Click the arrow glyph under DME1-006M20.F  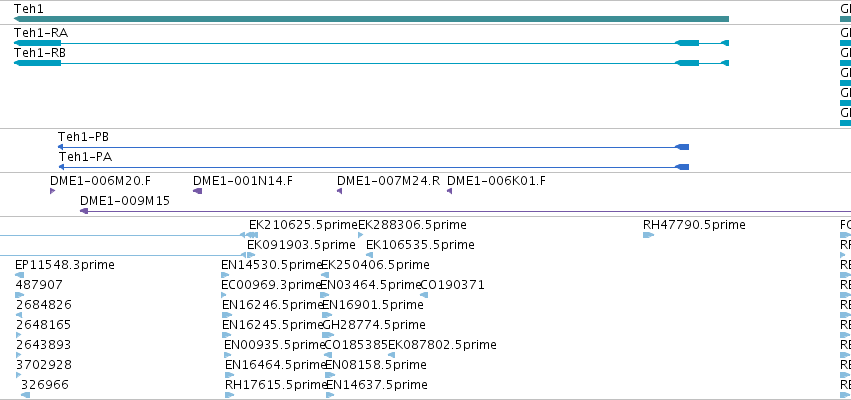[53, 191]
